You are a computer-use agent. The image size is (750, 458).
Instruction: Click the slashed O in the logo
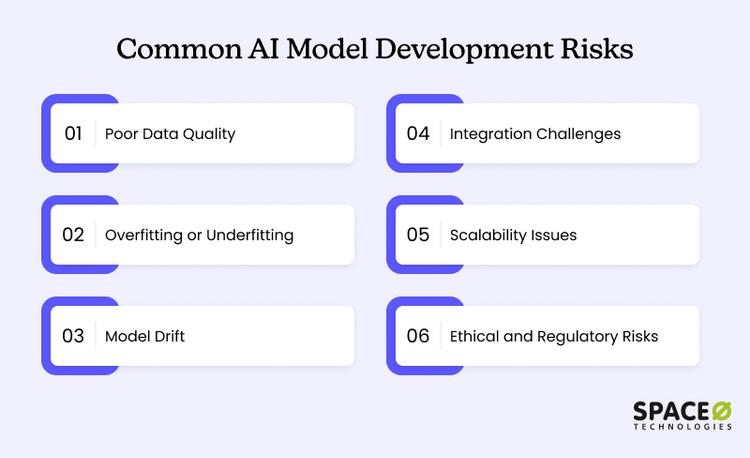point(720,410)
